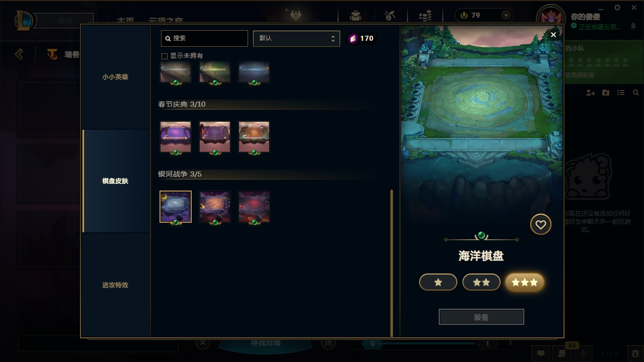Open the 默认 sort dropdown

click(296, 38)
